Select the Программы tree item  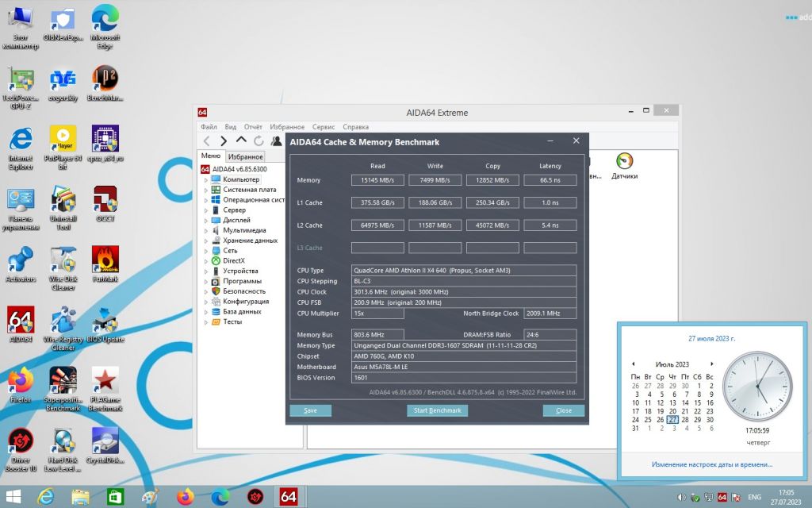click(242, 281)
